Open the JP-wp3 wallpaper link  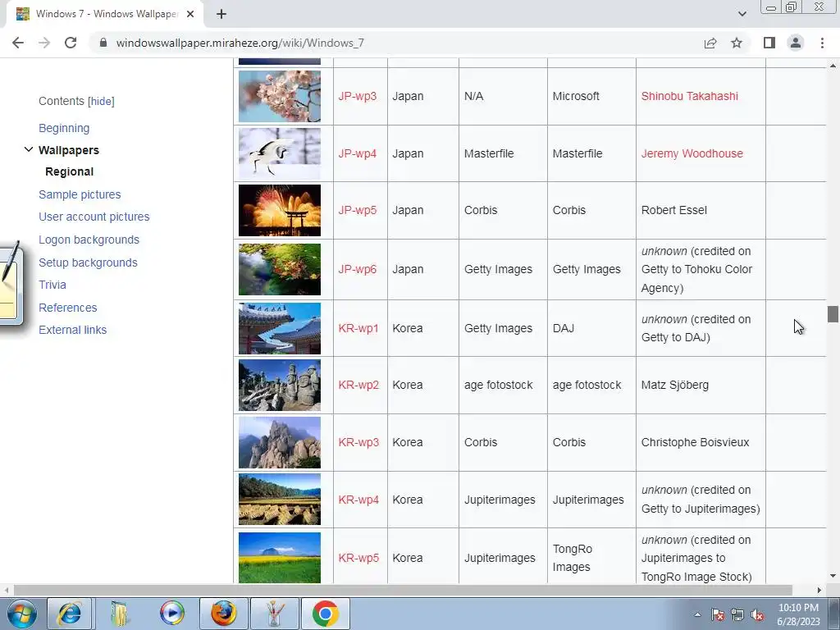[x=358, y=96]
